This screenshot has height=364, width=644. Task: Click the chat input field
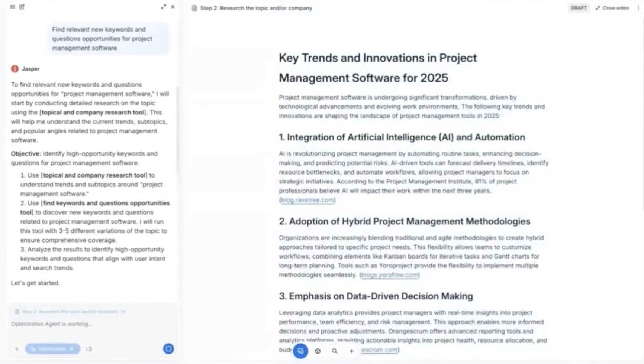[92, 324]
